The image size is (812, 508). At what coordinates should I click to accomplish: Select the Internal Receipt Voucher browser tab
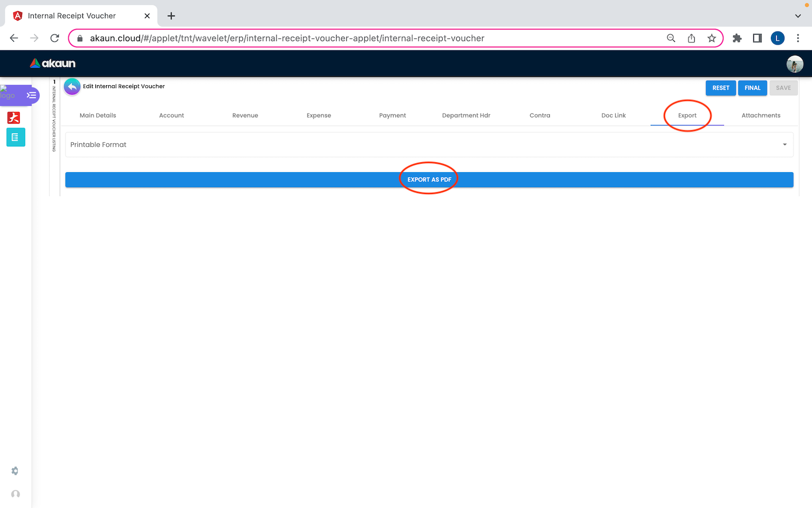point(81,16)
